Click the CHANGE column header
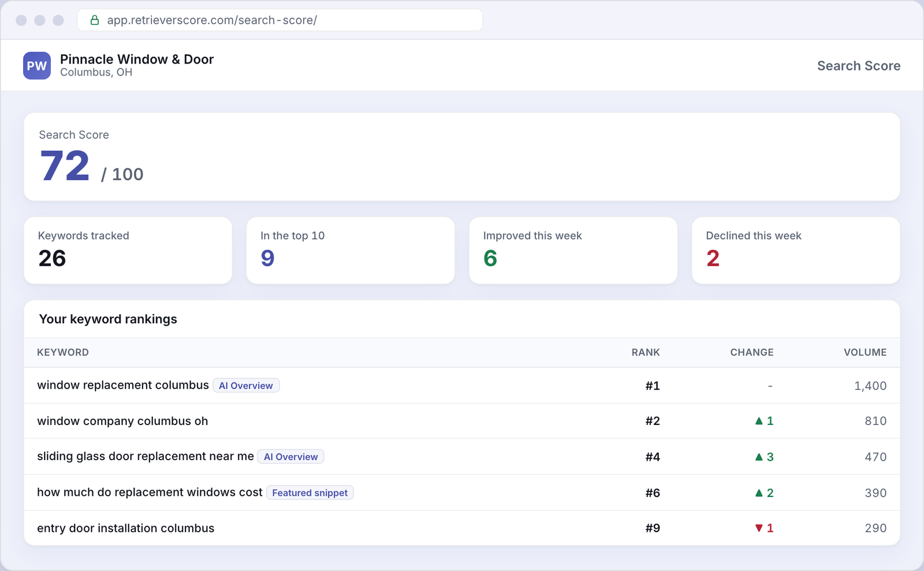Screen dimensions: 924x571 click(x=752, y=353)
